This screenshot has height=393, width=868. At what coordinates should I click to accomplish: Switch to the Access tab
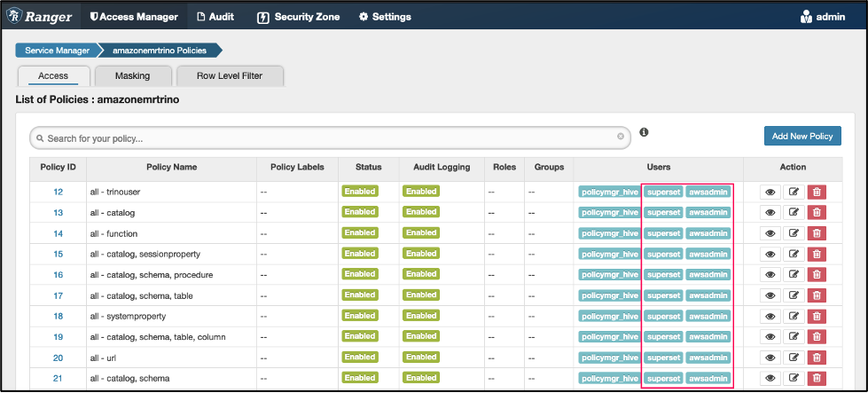[53, 76]
